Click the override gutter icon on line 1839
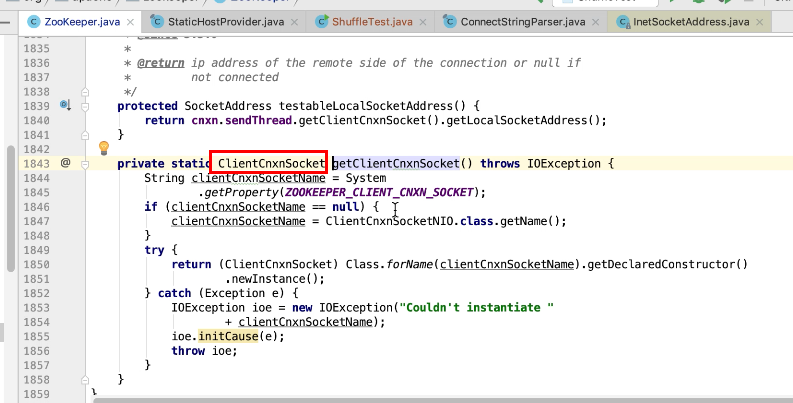The height and width of the screenshot is (403, 793). (65, 105)
